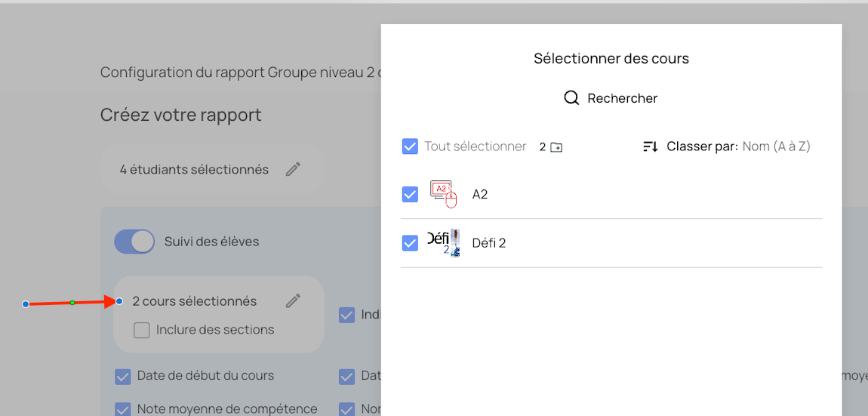
Task: Uncheck Note moyenne de compétence
Action: point(122,409)
